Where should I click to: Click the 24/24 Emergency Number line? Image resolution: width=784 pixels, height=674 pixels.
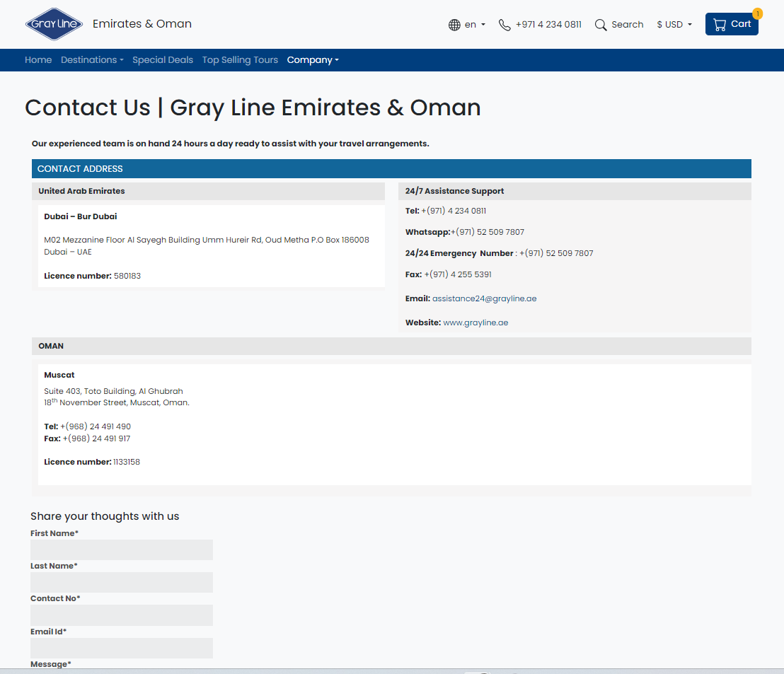click(x=499, y=253)
